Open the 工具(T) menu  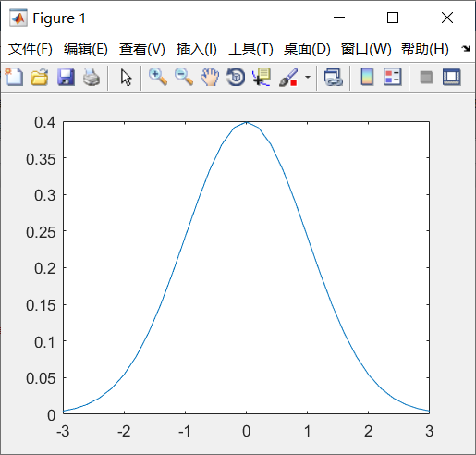[250, 49]
